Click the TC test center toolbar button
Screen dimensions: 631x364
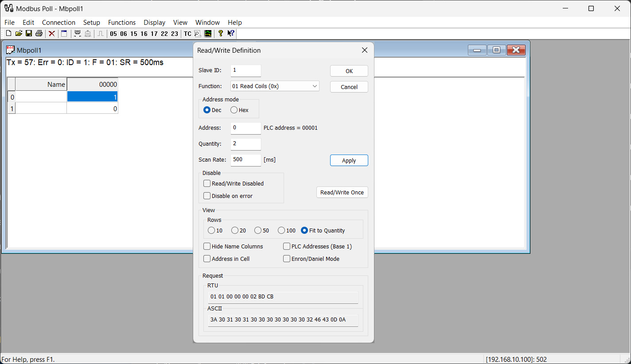click(x=187, y=34)
